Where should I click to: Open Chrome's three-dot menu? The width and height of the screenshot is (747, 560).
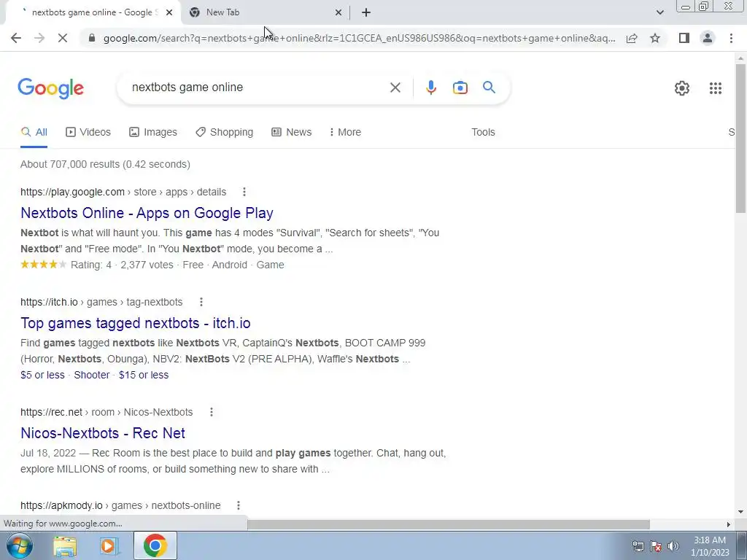pos(731,38)
